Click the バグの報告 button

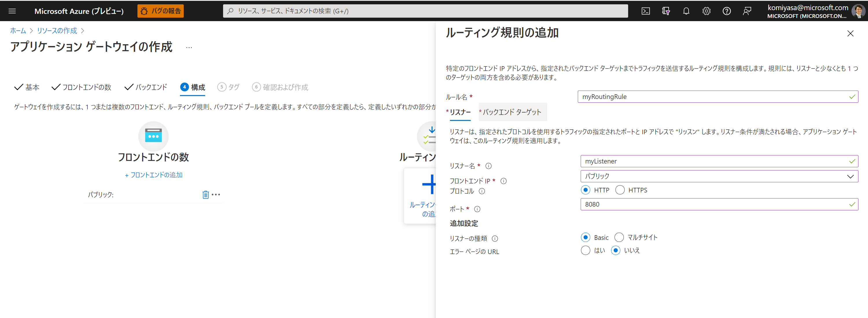tap(160, 11)
